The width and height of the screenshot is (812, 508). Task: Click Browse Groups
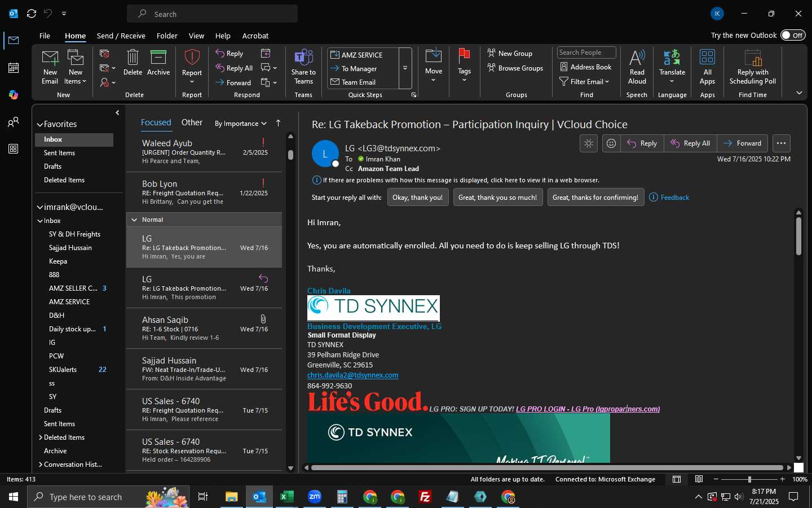(x=515, y=68)
